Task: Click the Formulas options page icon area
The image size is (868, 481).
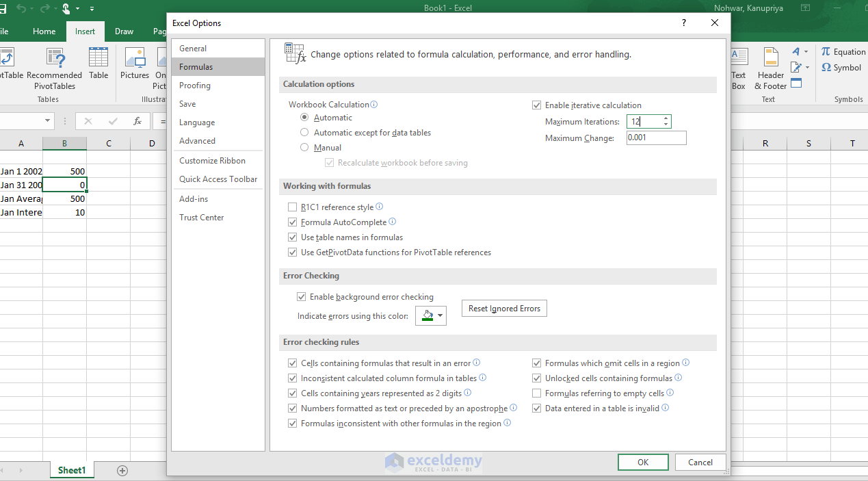Action: pyautogui.click(x=294, y=53)
